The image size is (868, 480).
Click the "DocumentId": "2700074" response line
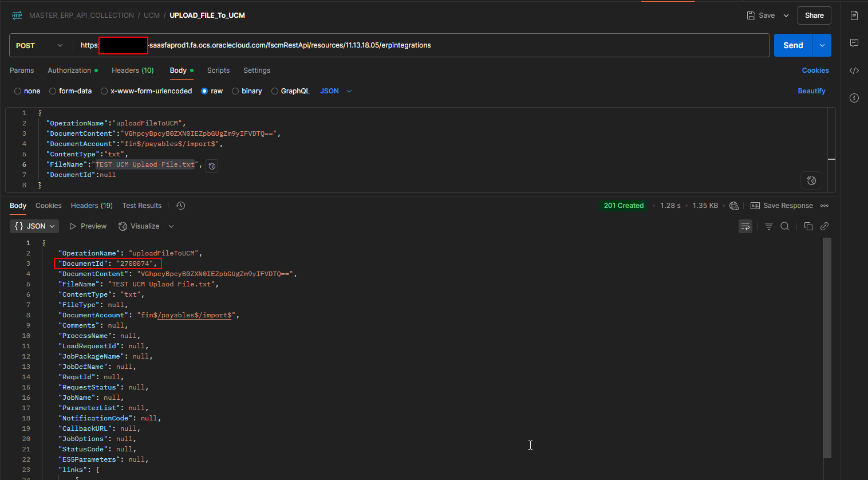click(x=108, y=263)
